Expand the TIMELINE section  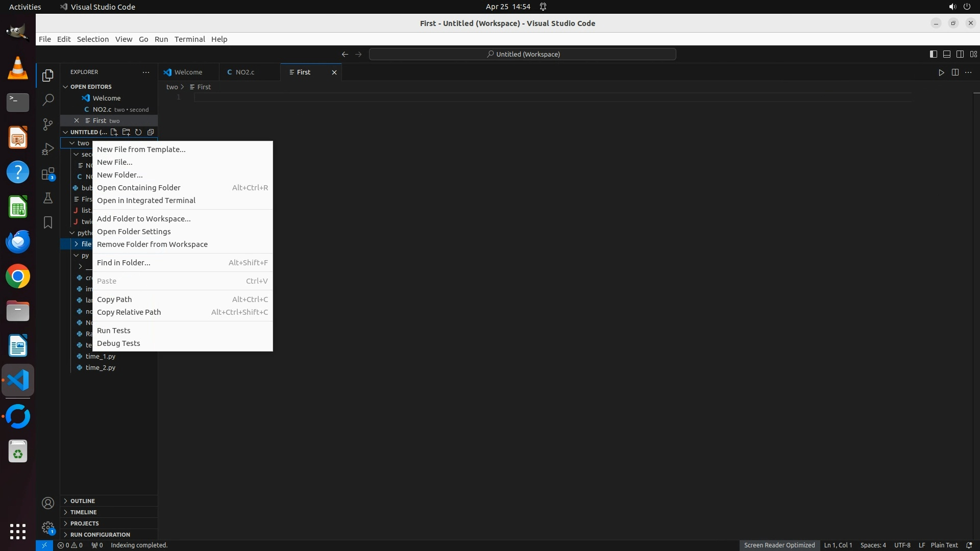(x=83, y=512)
